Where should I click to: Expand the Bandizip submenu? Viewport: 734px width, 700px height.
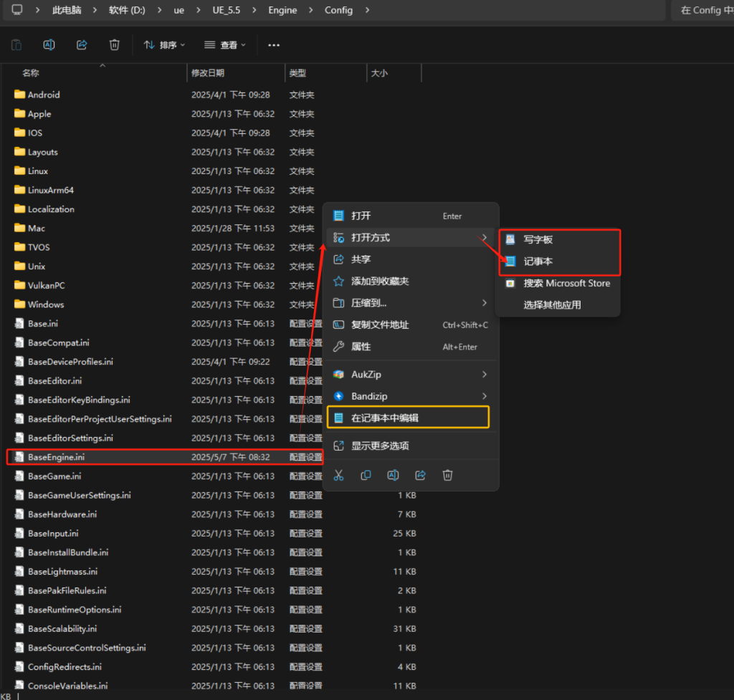point(411,396)
